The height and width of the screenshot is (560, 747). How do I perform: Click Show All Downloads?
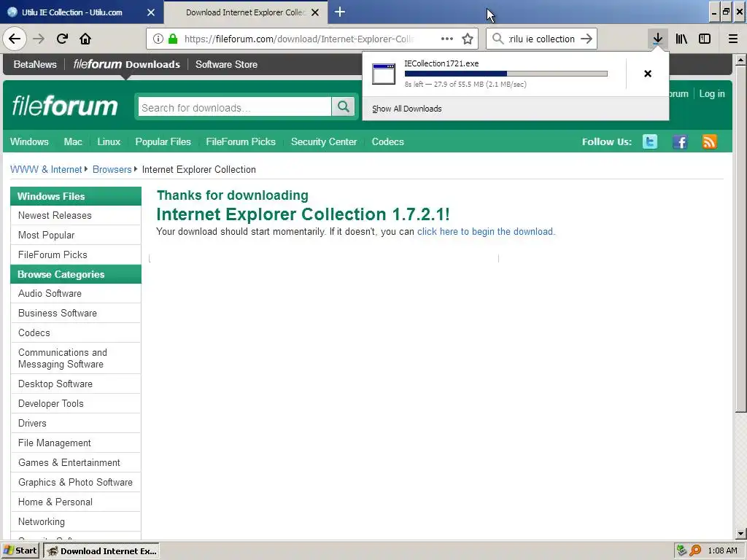coord(407,109)
